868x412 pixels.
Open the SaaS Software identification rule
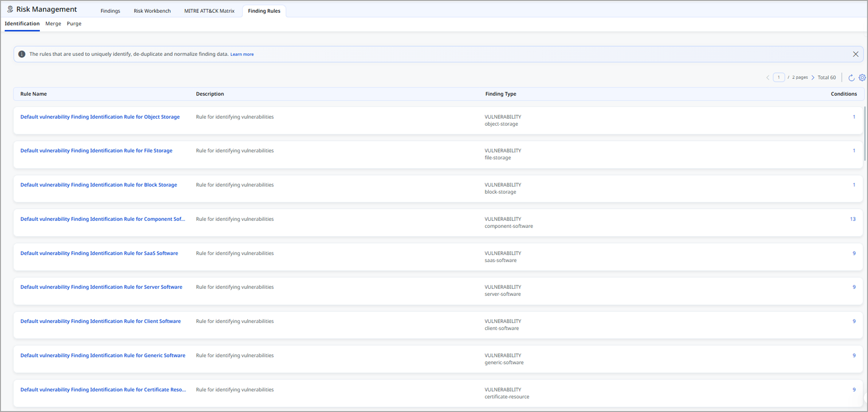(x=99, y=254)
